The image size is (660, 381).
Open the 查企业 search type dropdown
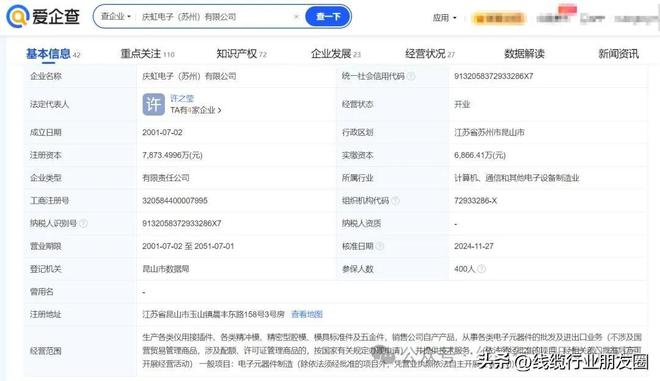click(116, 16)
